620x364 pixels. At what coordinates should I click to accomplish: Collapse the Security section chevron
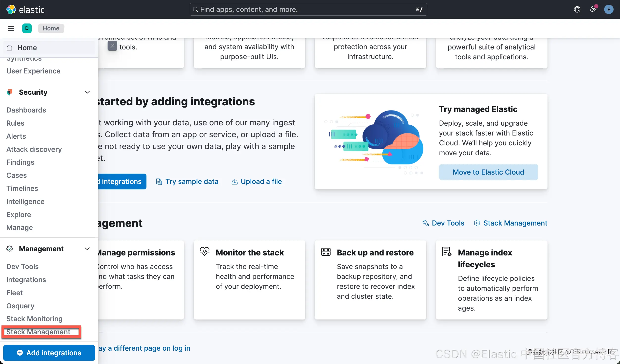point(87,92)
